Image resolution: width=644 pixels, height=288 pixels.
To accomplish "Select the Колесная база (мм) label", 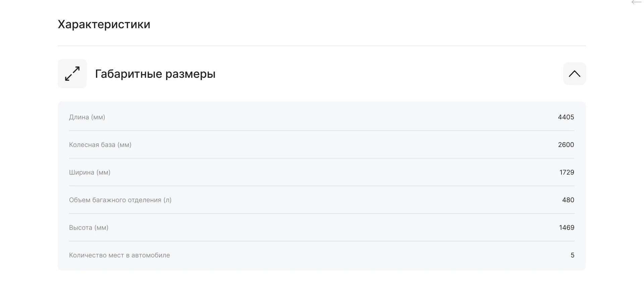I will coord(100,145).
